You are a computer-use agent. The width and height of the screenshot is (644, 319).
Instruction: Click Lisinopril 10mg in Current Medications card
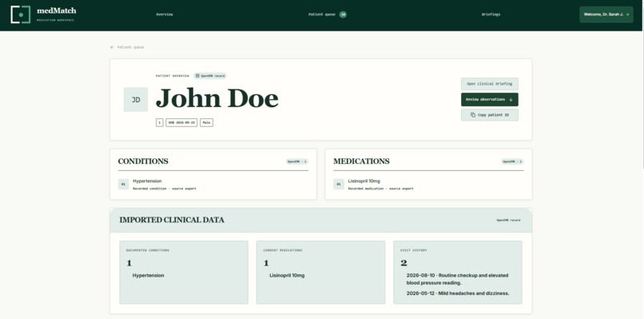pyautogui.click(x=287, y=275)
